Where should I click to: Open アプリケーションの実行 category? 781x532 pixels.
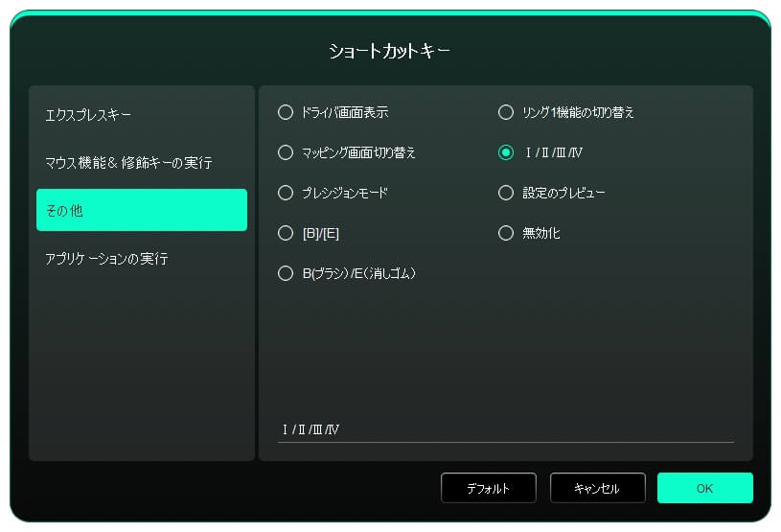[x=142, y=259]
